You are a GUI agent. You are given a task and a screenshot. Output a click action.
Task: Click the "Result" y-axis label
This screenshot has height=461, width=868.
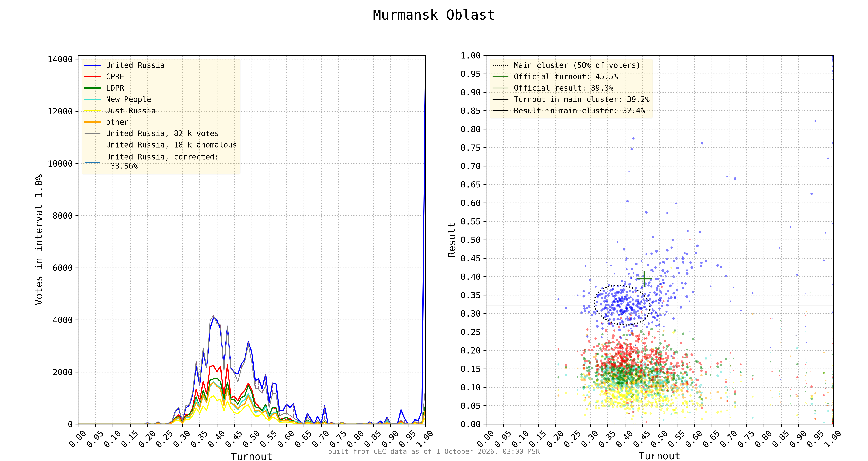(452, 240)
